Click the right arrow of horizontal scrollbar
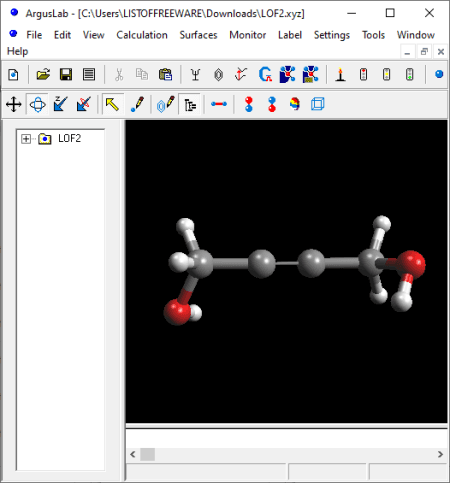 (x=440, y=454)
